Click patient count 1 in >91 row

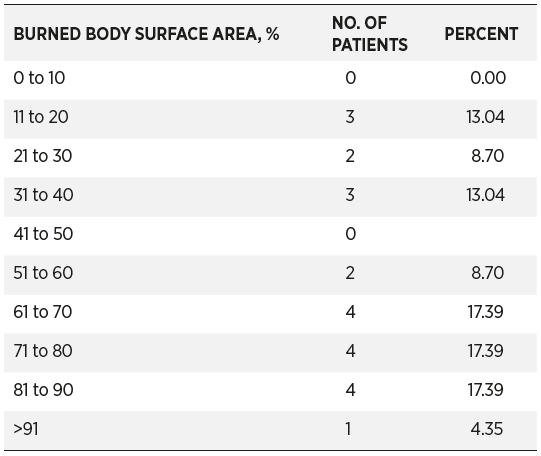pos(348,429)
